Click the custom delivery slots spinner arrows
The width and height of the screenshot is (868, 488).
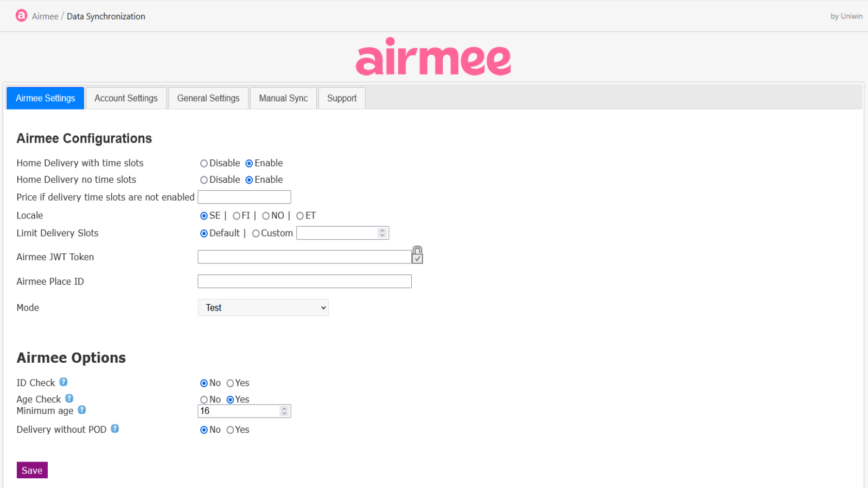(384, 233)
